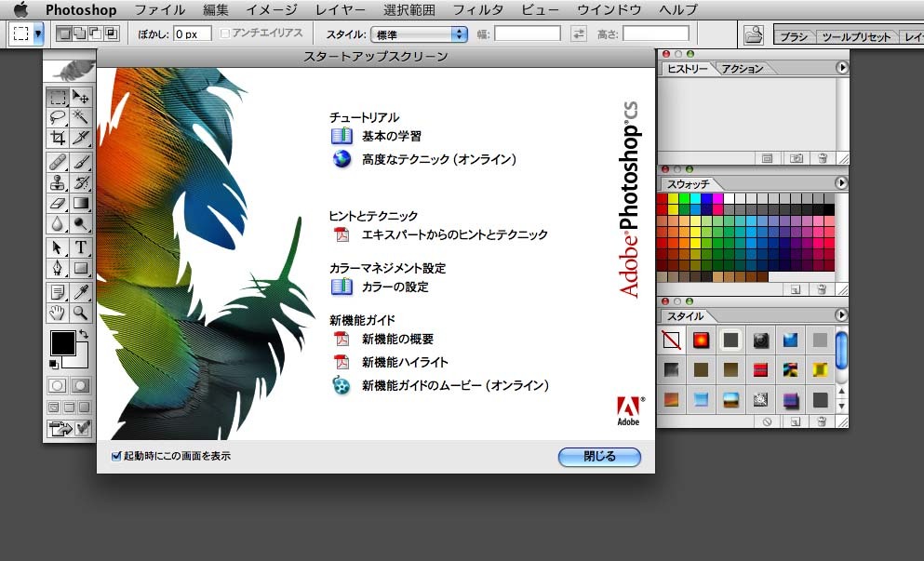Open the tool preset picker dropdown

(x=38, y=34)
